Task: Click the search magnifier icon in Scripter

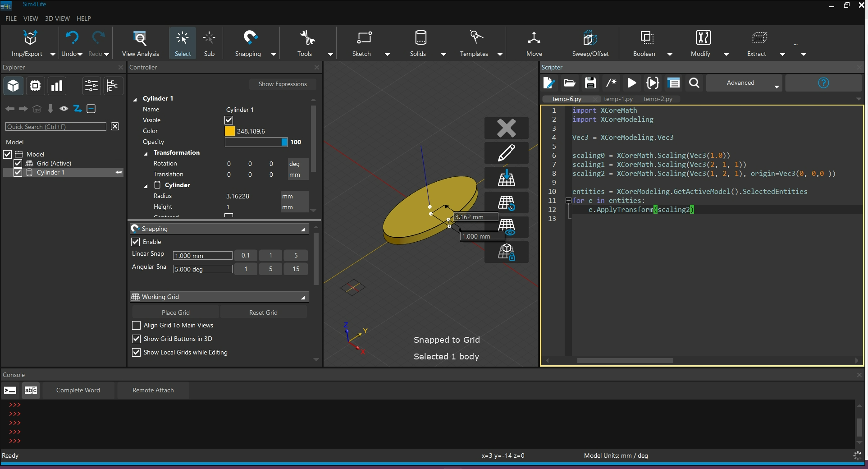Action: point(694,83)
